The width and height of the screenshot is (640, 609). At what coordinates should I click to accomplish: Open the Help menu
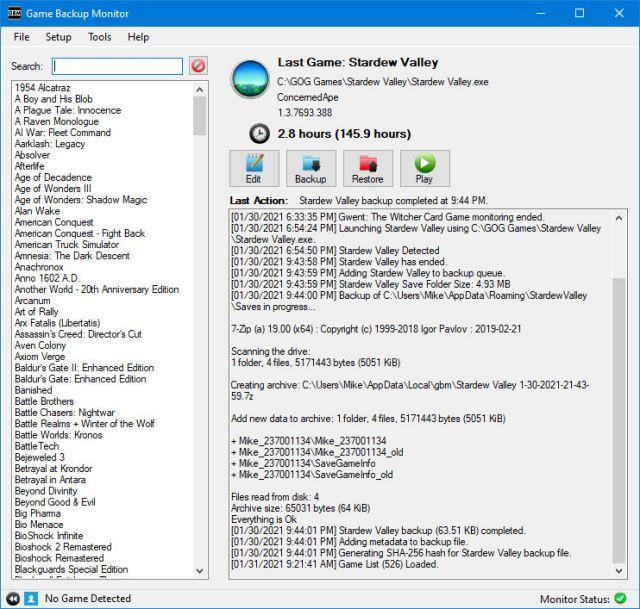click(x=138, y=37)
